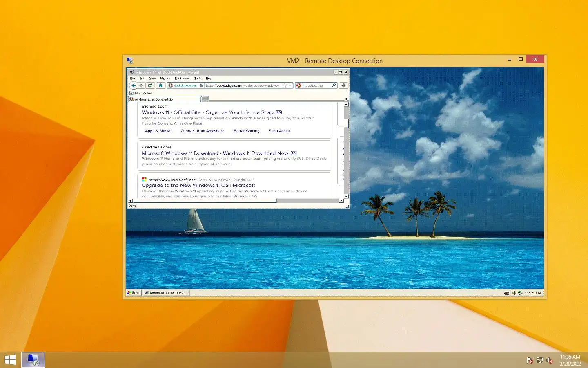Screen dimensions: 588x368
Task: Click the magnifier icon in the search box
Action: pyautogui.click(x=334, y=85)
